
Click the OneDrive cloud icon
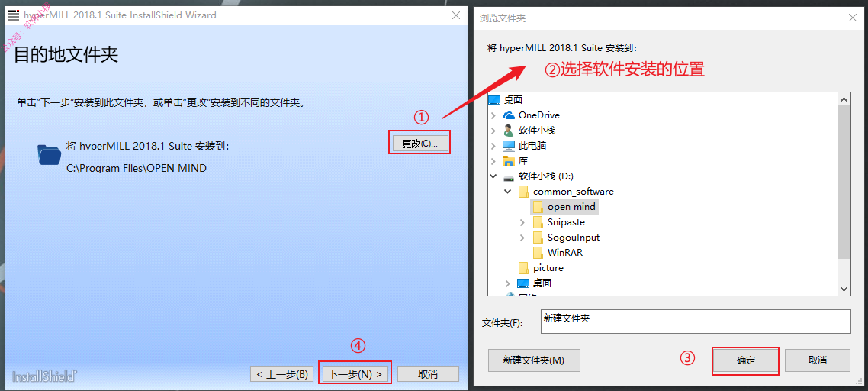pyautogui.click(x=508, y=115)
